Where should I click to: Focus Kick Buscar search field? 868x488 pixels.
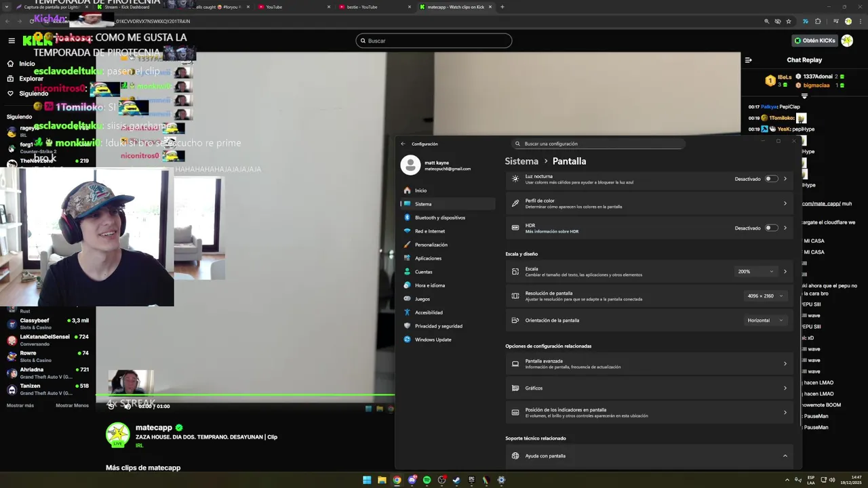click(x=434, y=41)
